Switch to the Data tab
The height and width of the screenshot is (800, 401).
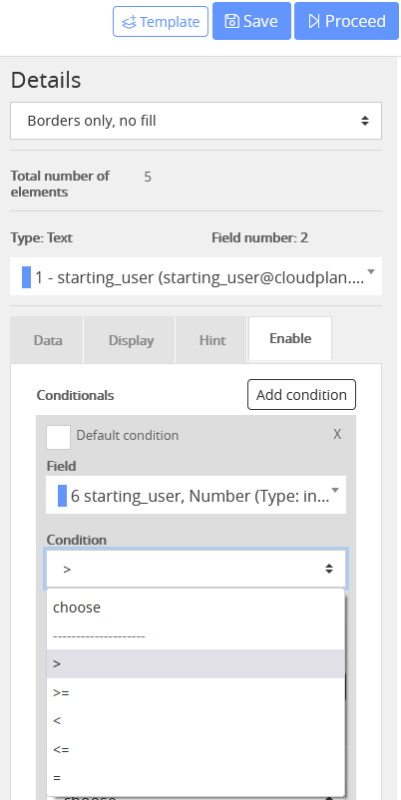point(47,340)
